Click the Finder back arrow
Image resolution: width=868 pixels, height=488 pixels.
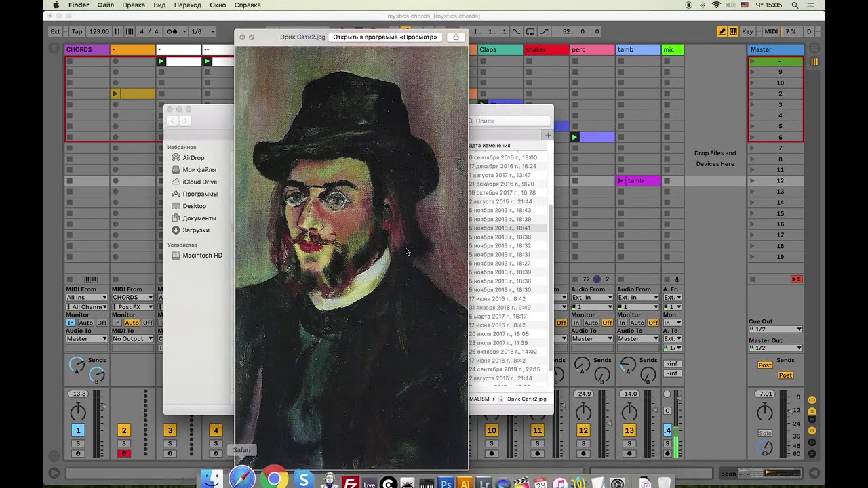tap(172, 121)
